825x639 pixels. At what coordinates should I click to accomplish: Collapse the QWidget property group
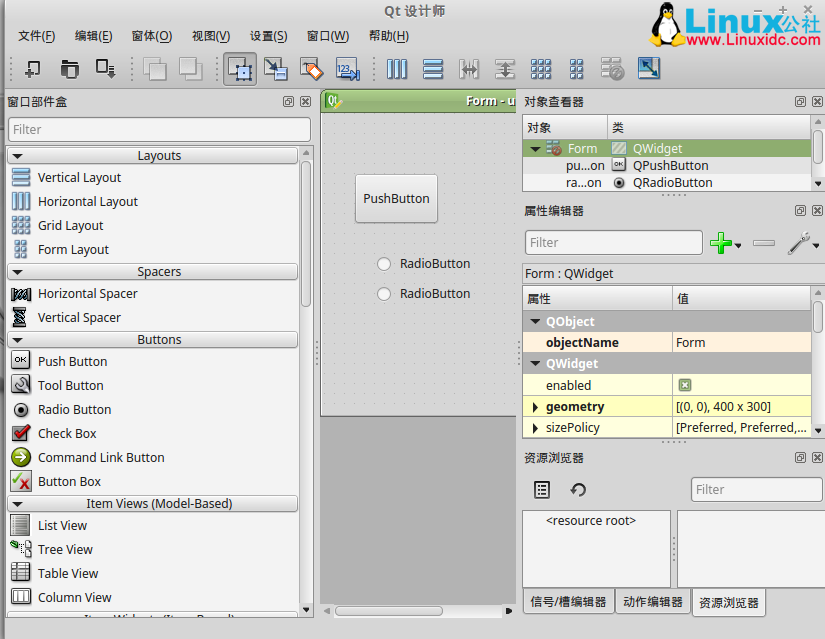point(536,363)
